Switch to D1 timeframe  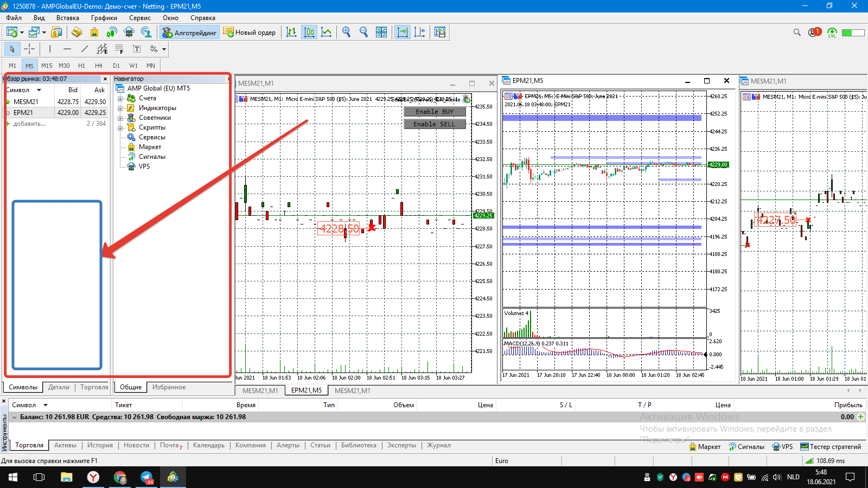[116, 66]
